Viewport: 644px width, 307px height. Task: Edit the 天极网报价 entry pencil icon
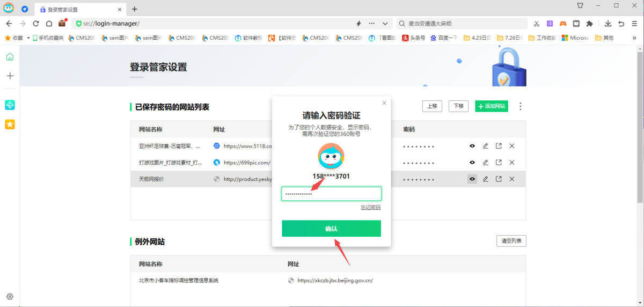coord(486,179)
